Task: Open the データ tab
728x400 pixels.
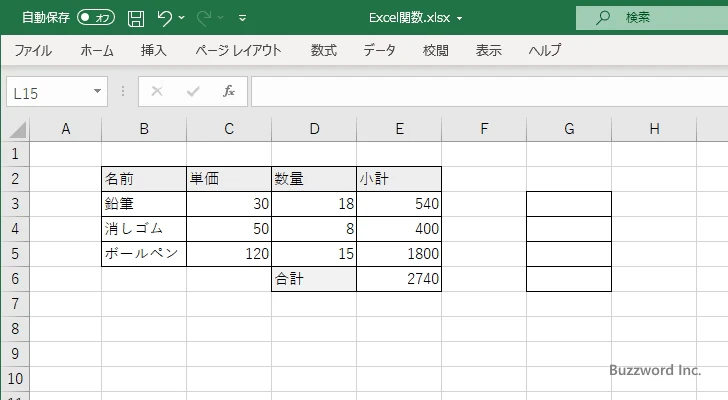Action: [379, 50]
